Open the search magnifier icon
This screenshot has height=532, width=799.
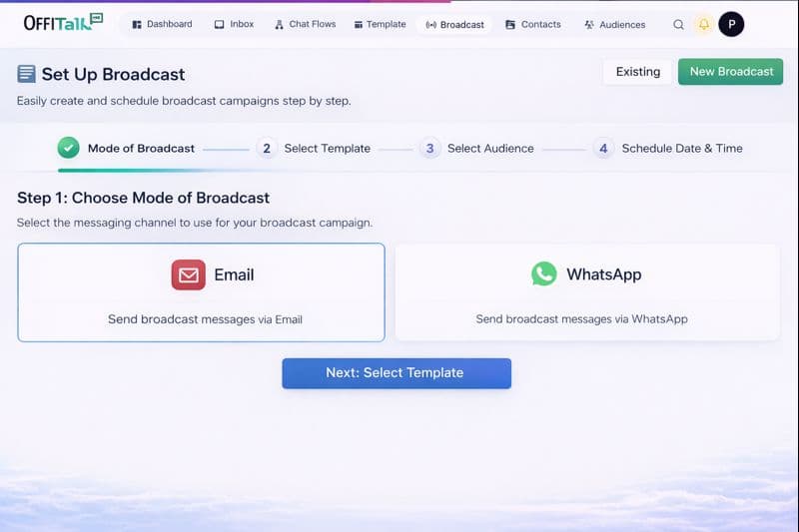[x=678, y=24]
